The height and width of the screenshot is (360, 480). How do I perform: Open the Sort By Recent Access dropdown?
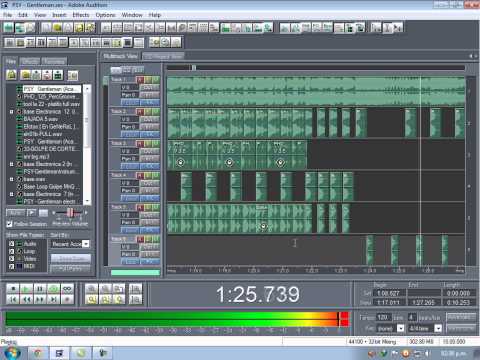85,244
